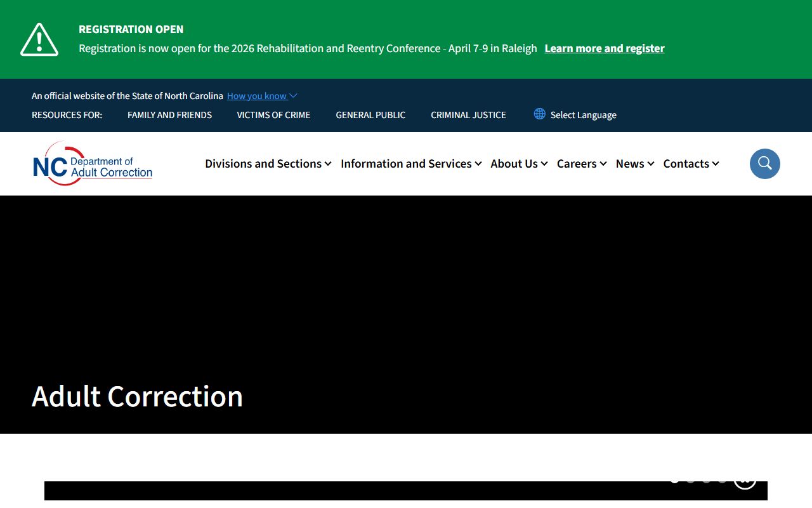Click the REGISTRATION OPEN banner heading

coord(131,29)
